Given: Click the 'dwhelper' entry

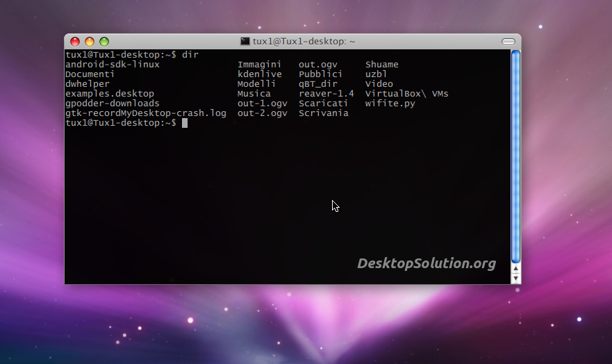Looking at the screenshot, I should coord(88,84).
